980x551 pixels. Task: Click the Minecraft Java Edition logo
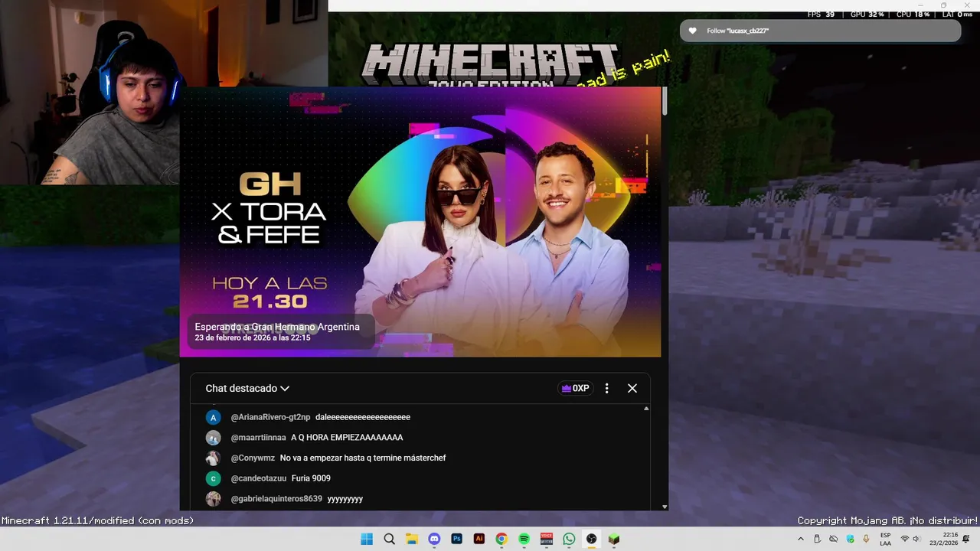490,64
